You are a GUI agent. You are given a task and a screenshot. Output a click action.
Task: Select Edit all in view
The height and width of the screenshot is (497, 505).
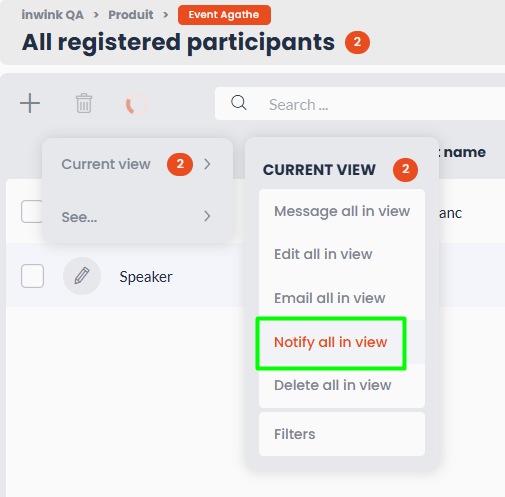(x=342, y=254)
